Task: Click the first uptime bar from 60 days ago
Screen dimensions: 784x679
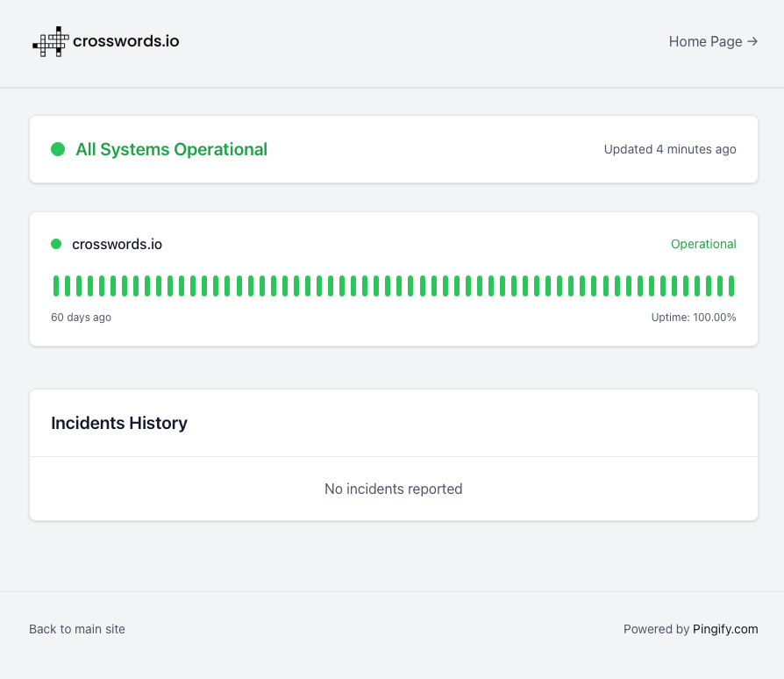Action: (56, 286)
